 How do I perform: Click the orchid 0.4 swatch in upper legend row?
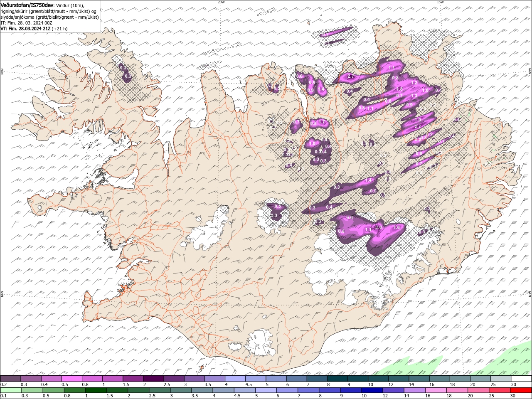(51, 379)
